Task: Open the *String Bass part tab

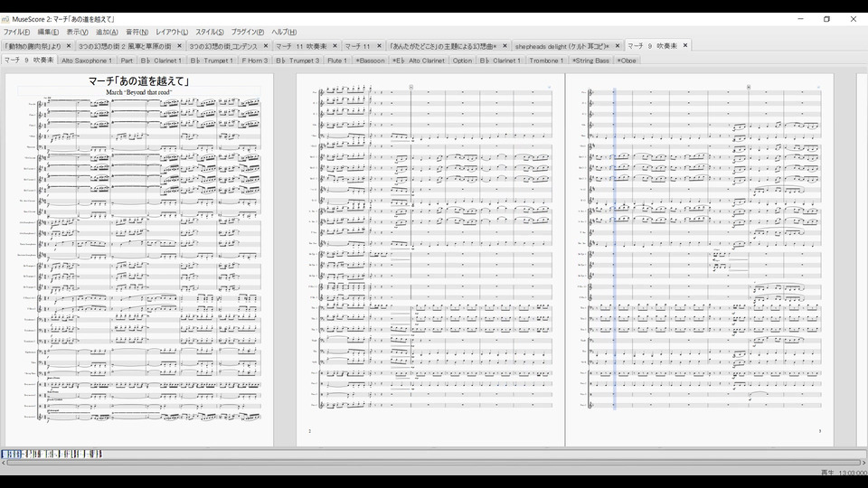Action: point(590,61)
